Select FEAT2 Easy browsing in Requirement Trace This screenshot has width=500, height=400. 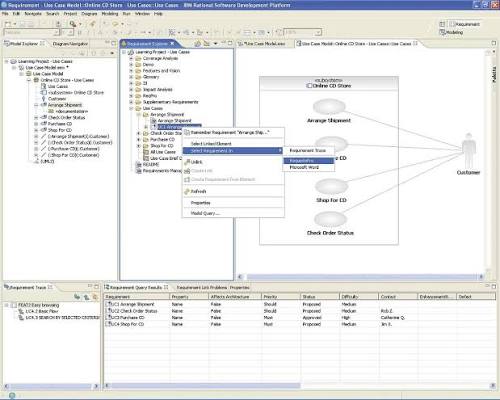click(x=38, y=305)
